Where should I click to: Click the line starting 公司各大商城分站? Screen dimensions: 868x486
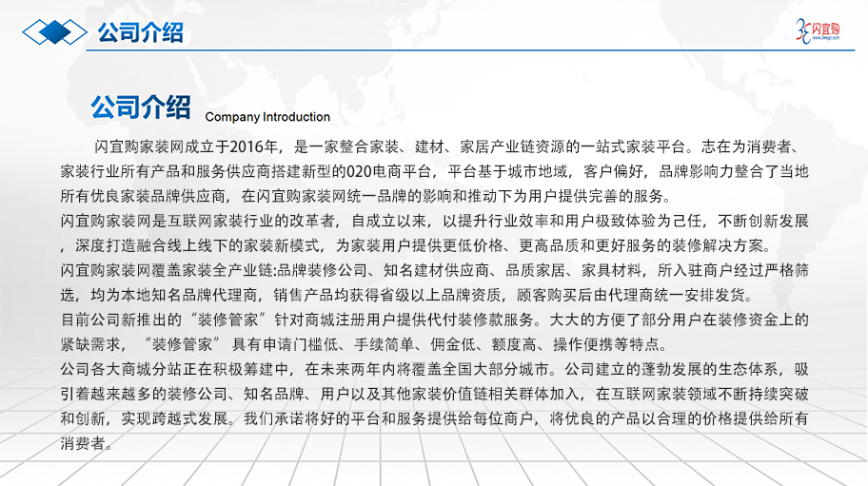(x=435, y=369)
